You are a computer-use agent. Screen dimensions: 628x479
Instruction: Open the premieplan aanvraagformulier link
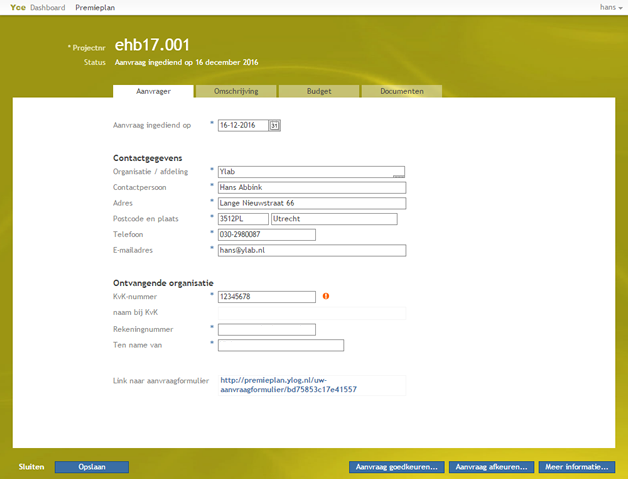tap(288, 385)
